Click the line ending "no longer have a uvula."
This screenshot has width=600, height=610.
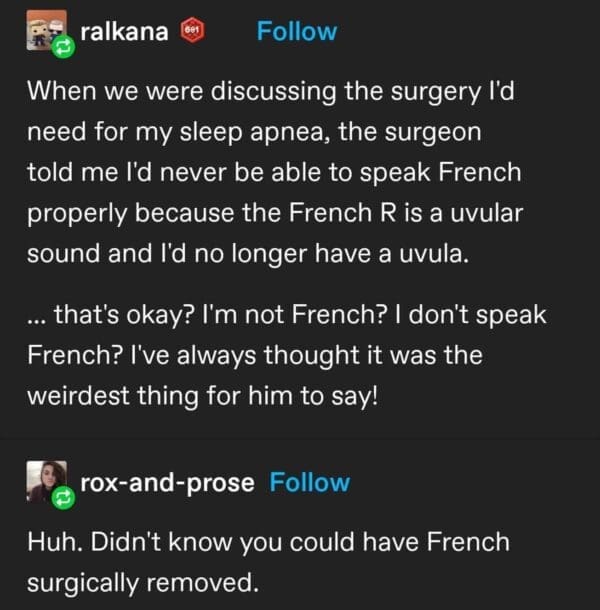(246, 252)
